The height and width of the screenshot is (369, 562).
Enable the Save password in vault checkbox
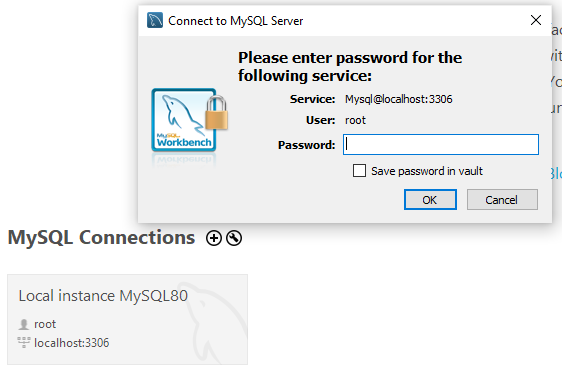point(359,171)
